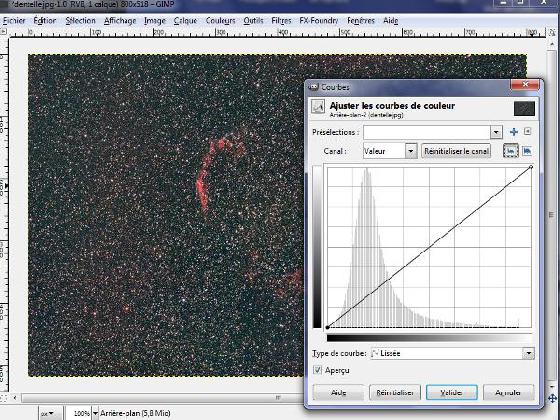
Task: Open the Couleurs menu
Action: (x=220, y=21)
